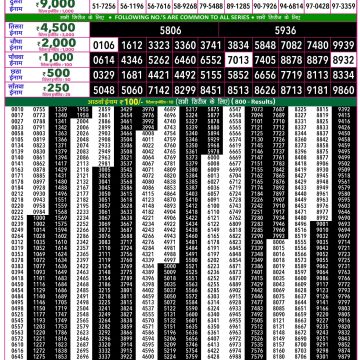360x360 pixels.
Task: Select number 8878 in ₹1,000 row
Action: pos(291,60)
